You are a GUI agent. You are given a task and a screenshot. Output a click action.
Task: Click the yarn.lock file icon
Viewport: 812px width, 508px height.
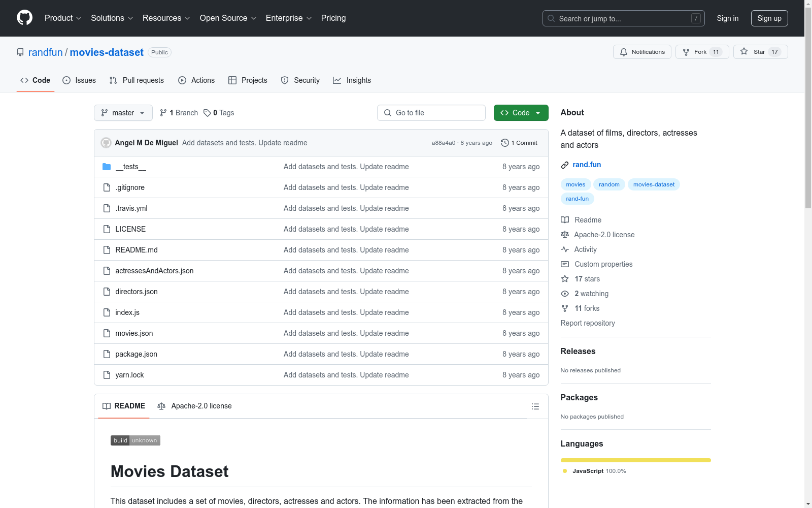pyautogui.click(x=107, y=375)
